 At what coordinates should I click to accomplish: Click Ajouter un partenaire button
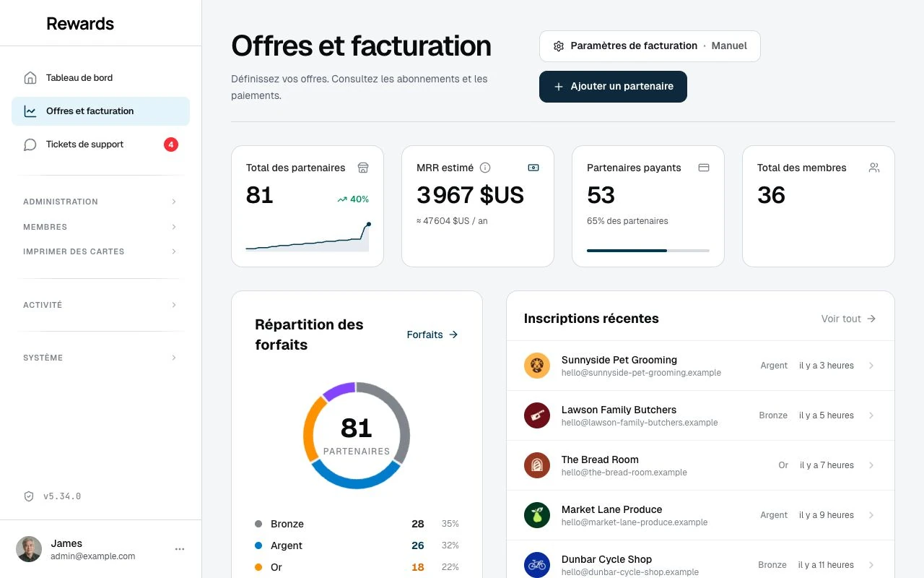[x=613, y=87]
